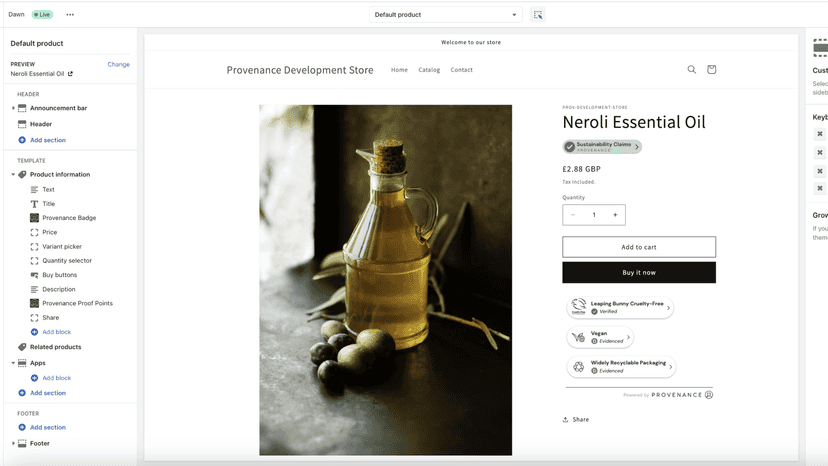Select the Share block in sidebar
Image resolution: width=828 pixels, height=466 pixels.
point(51,318)
